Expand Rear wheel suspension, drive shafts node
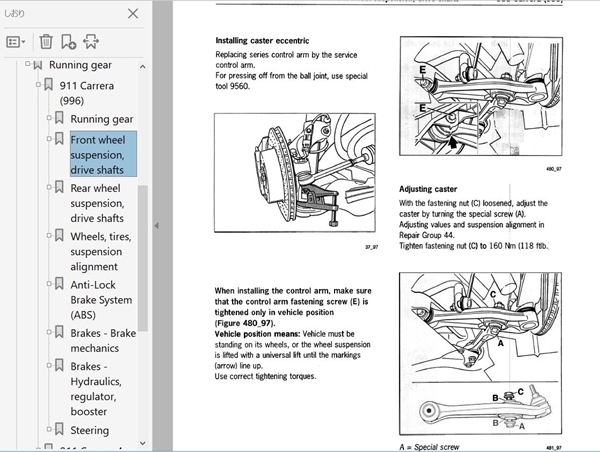The width and height of the screenshot is (600, 452). pos(49,187)
